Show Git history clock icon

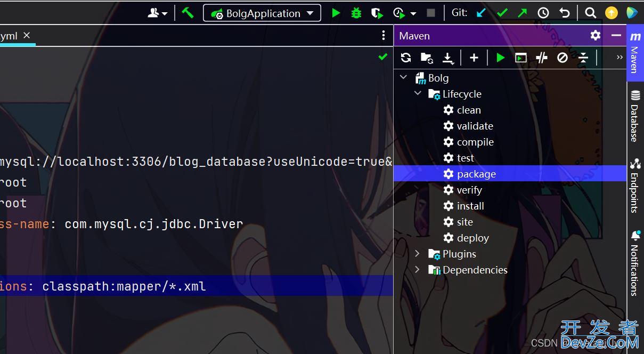(543, 13)
